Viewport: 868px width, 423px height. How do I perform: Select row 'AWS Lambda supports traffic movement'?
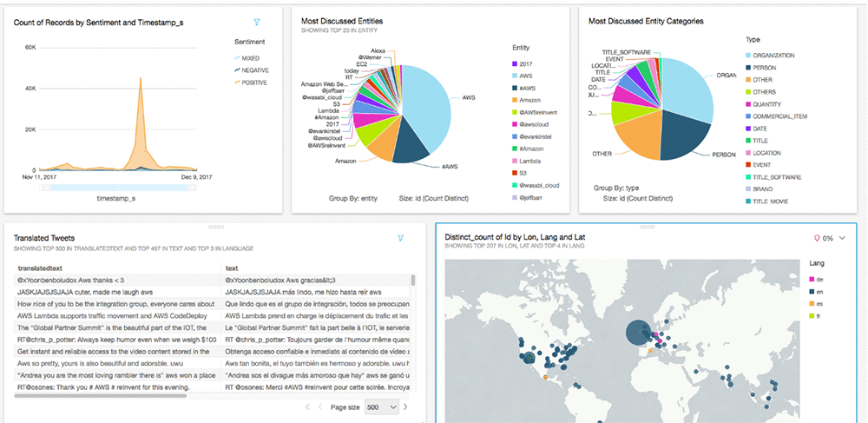coord(213,315)
